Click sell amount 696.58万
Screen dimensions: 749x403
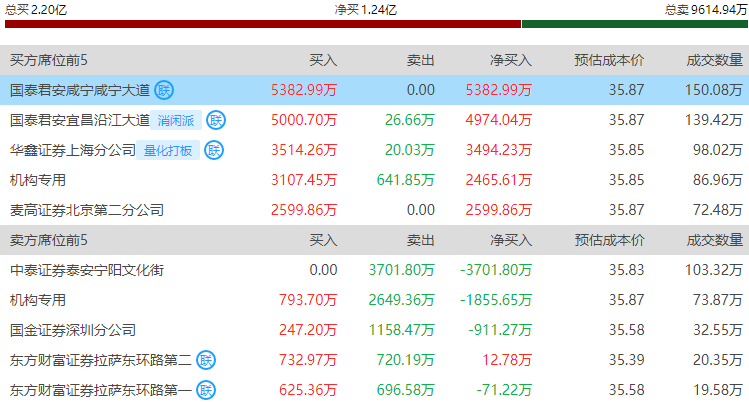point(406,390)
